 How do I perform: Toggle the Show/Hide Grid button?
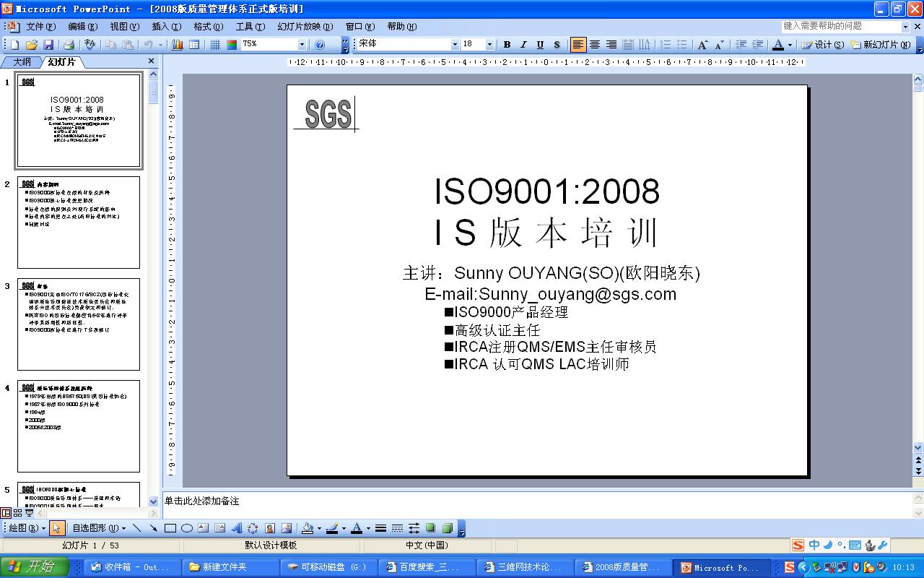click(215, 45)
